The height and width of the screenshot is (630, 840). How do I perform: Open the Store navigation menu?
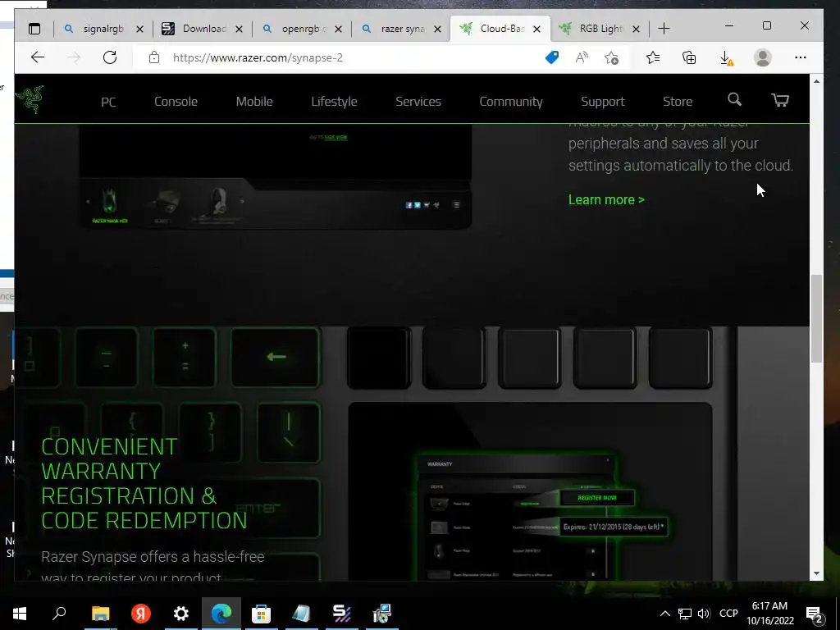[x=678, y=102]
